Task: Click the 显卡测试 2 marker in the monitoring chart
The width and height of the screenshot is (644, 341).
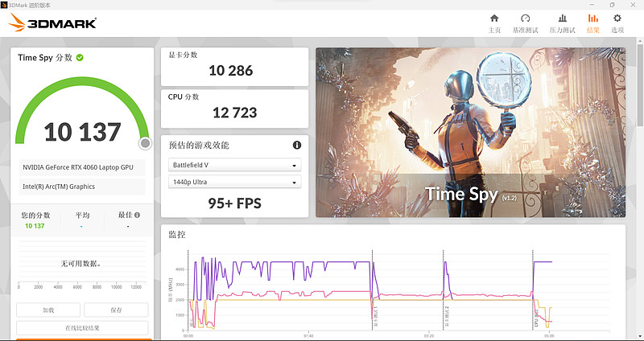Action: (x=447, y=316)
